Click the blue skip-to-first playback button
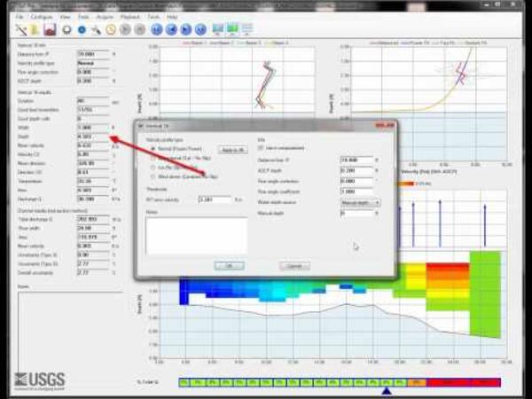Screen dimensions: 532x399 pos(157,28)
